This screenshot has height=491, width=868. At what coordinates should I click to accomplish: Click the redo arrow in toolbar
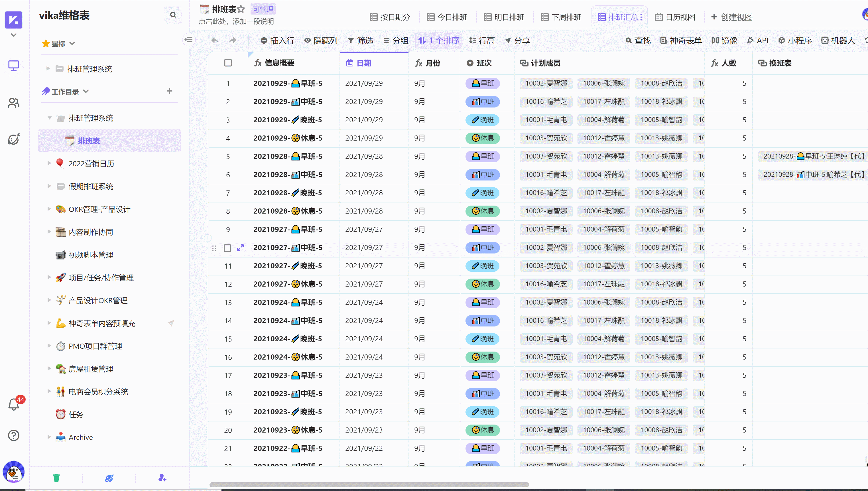tap(233, 41)
